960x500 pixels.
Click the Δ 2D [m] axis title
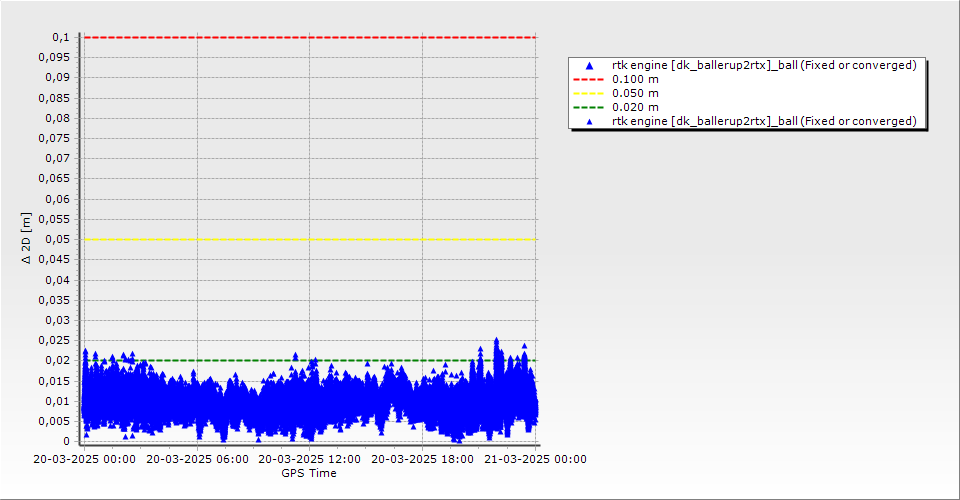[x=26, y=239]
